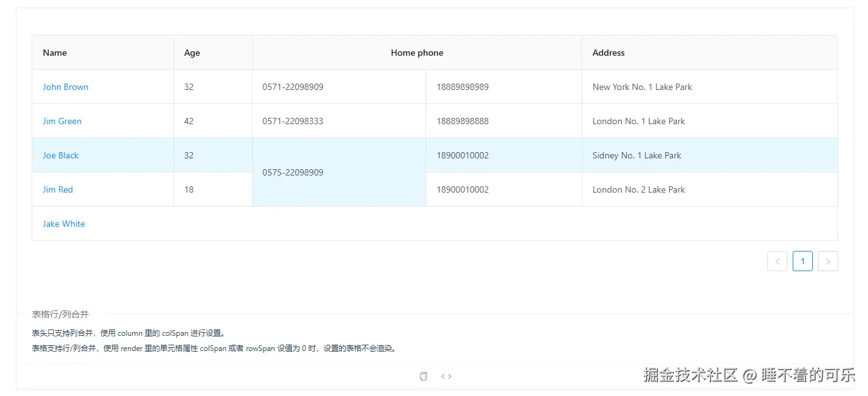Select John Brown's age cell 32

click(x=213, y=87)
